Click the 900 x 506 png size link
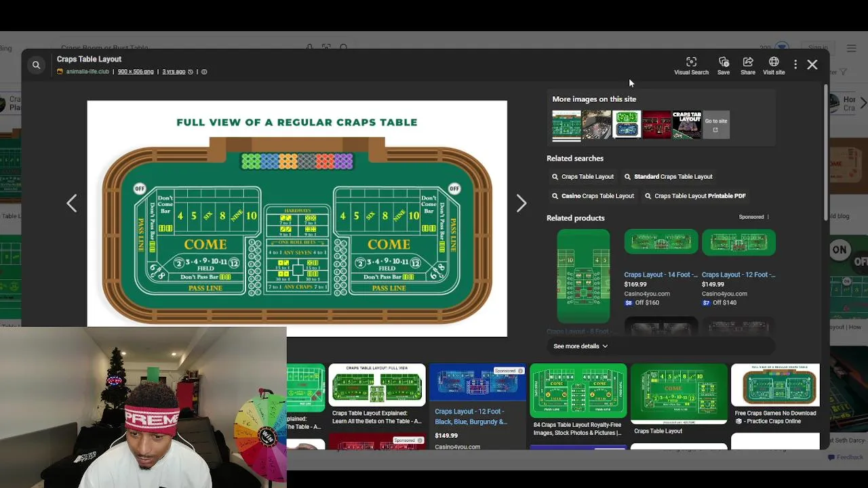 tap(136, 72)
